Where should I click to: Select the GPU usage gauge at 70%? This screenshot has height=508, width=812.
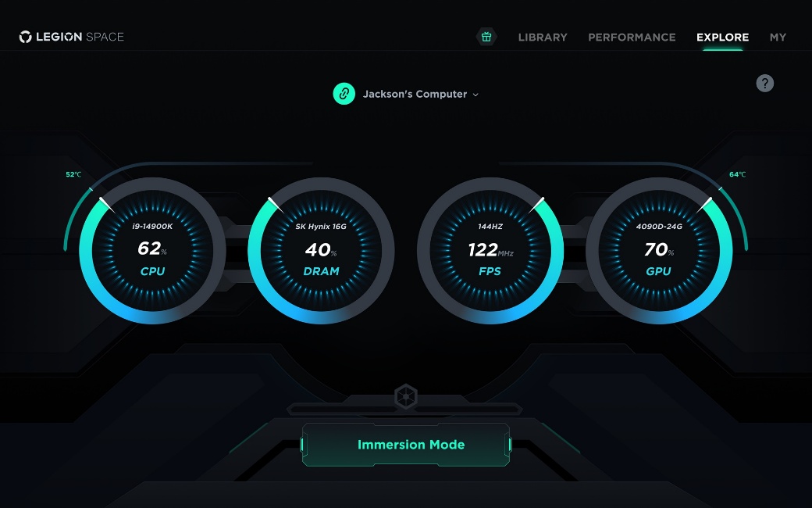tap(659, 250)
